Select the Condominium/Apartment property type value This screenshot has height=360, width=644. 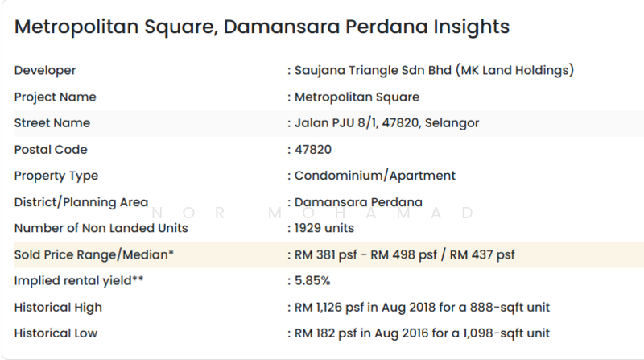[x=374, y=176]
